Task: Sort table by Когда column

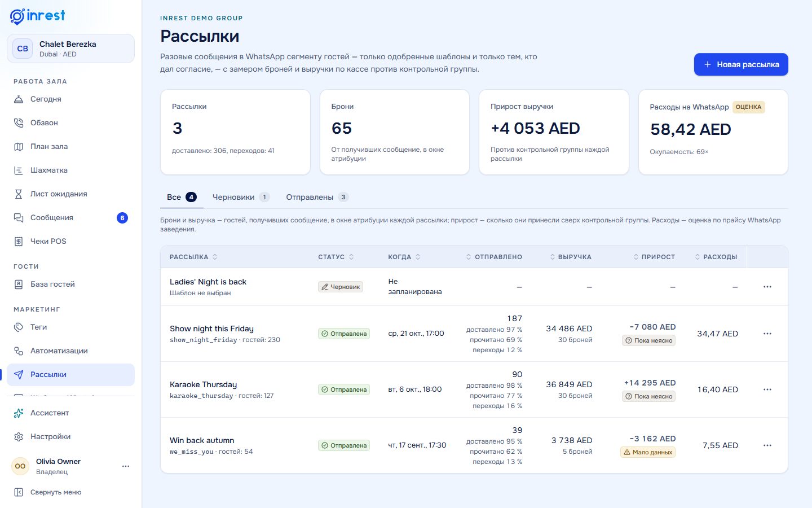Action: pyautogui.click(x=404, y=257)
